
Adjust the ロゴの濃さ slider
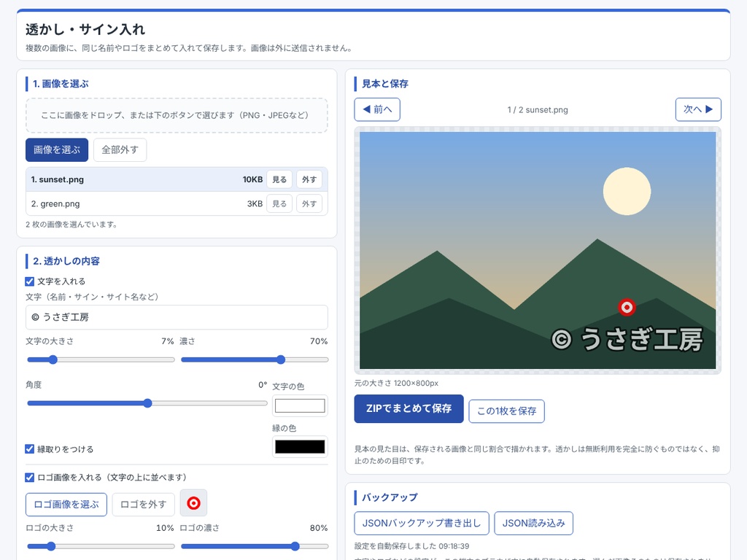coord(255,546)
